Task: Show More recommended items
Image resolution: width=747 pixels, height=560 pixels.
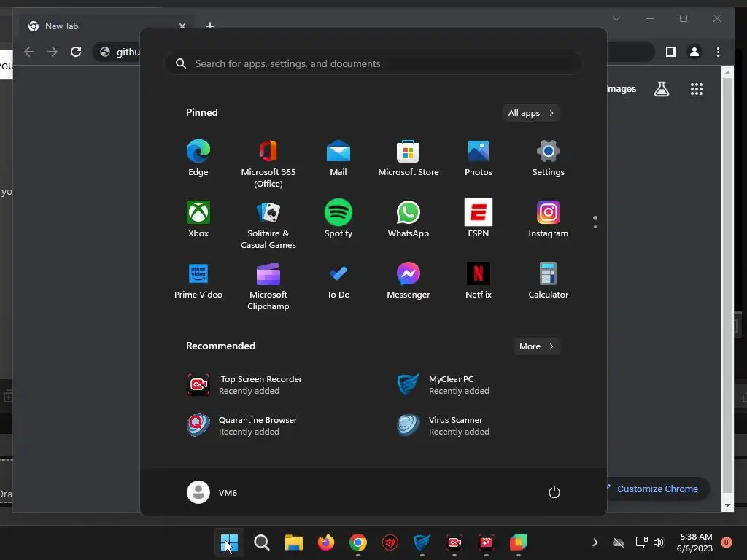Action: pyautogui.click(x=537, y=346)
